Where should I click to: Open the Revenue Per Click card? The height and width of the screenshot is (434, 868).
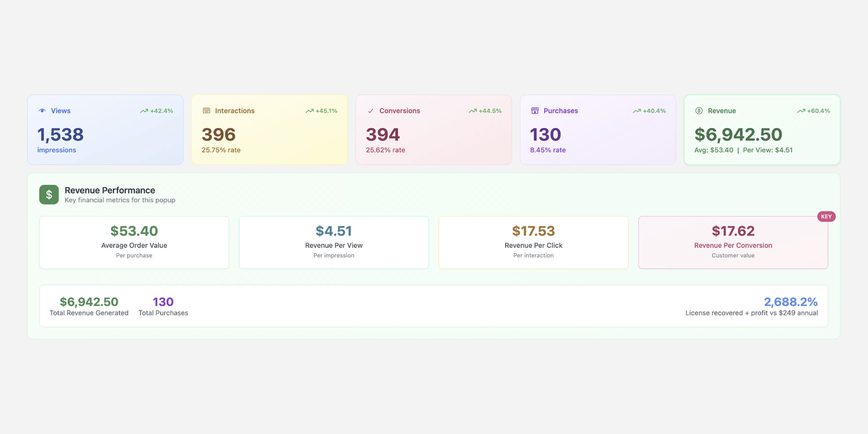click(533, 242)
